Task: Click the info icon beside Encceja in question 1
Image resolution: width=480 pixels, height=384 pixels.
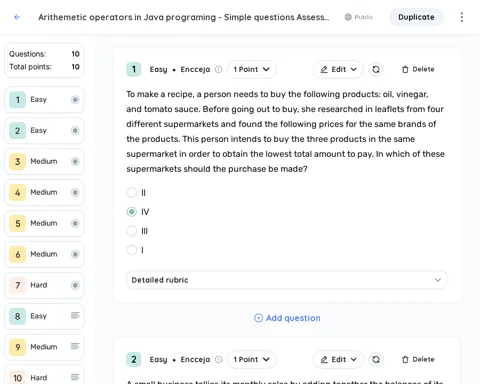Action: pos(218,69)
